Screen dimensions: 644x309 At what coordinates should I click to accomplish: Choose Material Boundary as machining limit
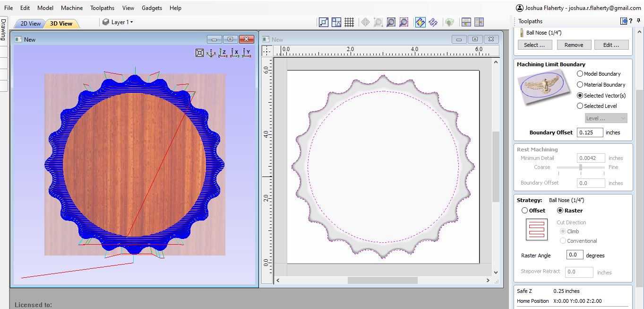coord(580,85)
